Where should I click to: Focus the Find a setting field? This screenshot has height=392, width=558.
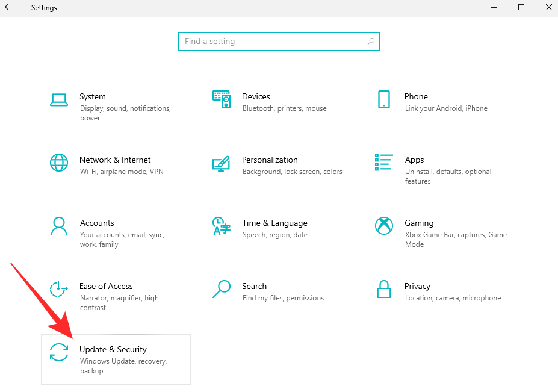[x=274, y=42]
